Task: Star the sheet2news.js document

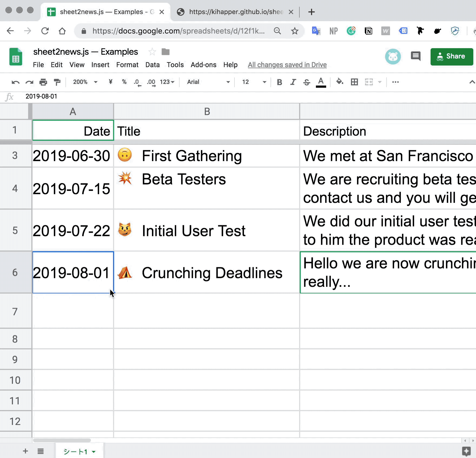Action: coord(152,52)
